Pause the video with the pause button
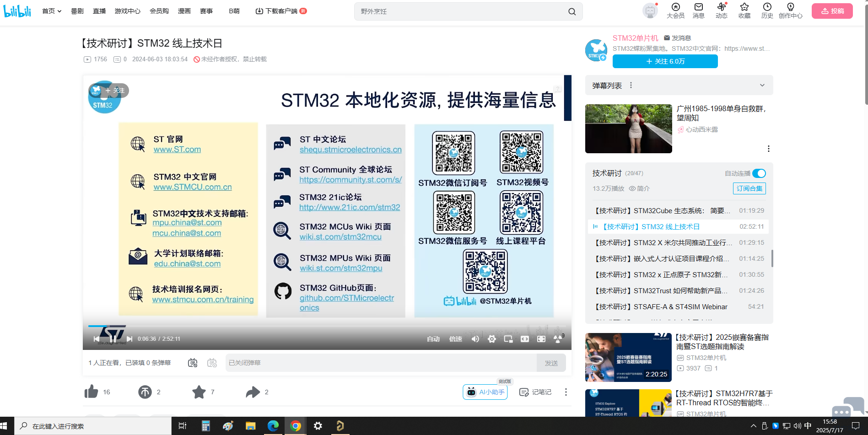The width and height of the screenshot is (868, 435). click(113, 338)
